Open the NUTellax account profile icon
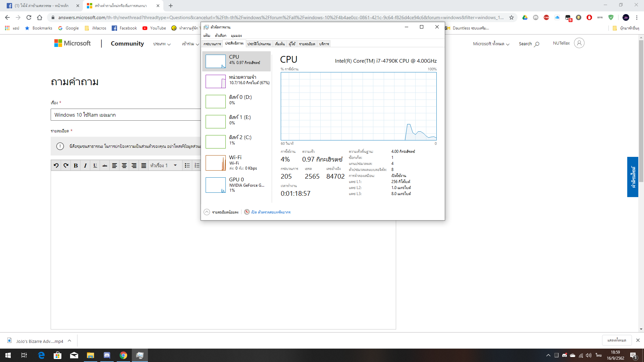Viewport: 644px width, 362px height. pyautogui.click(x=579, y=43)
